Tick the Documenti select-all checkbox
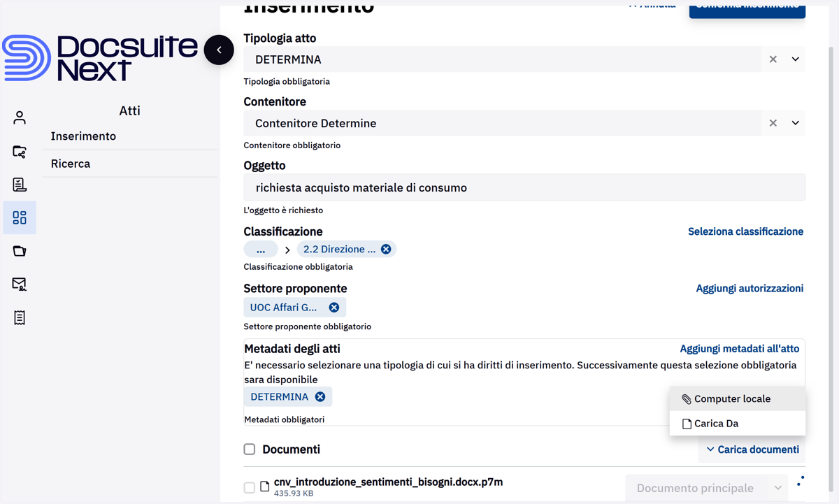 point(250,449)
